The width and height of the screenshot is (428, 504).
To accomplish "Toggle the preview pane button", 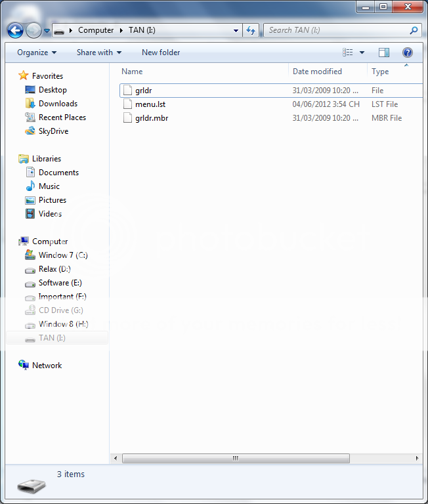I will pos(384,52).
